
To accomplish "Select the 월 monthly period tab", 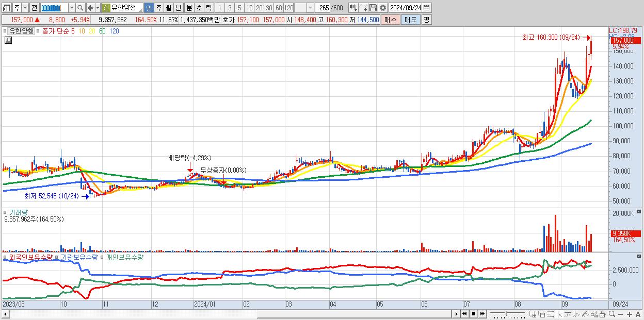I will pyautogui.click(x=168, y=8).
